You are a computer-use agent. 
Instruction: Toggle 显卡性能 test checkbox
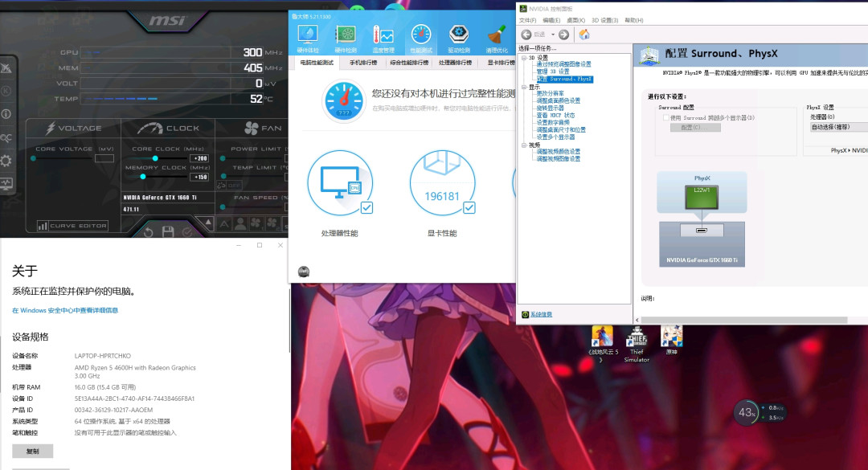point(469,207)
